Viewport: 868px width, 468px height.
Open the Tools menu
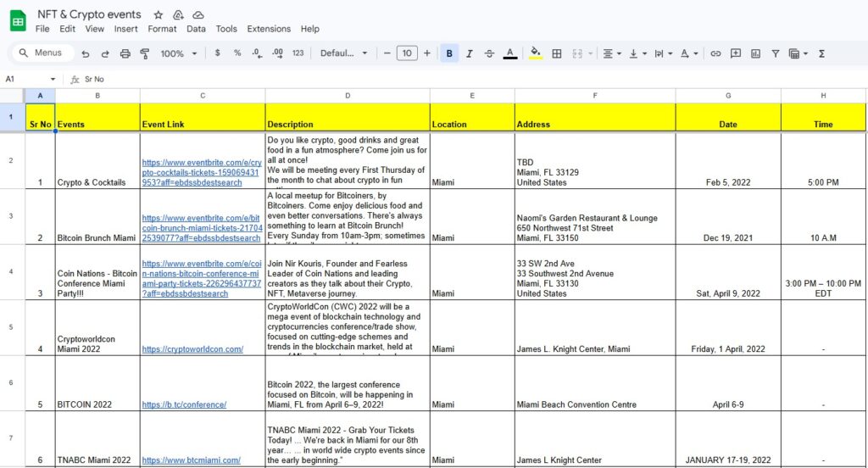pyautogui.click(x=225, y=29)
